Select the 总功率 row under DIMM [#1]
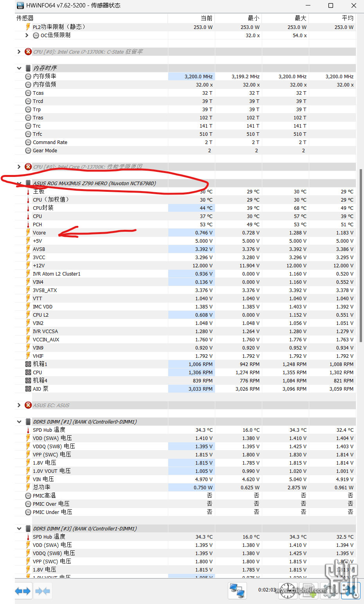The image size is (364, 604). point(185,487)
